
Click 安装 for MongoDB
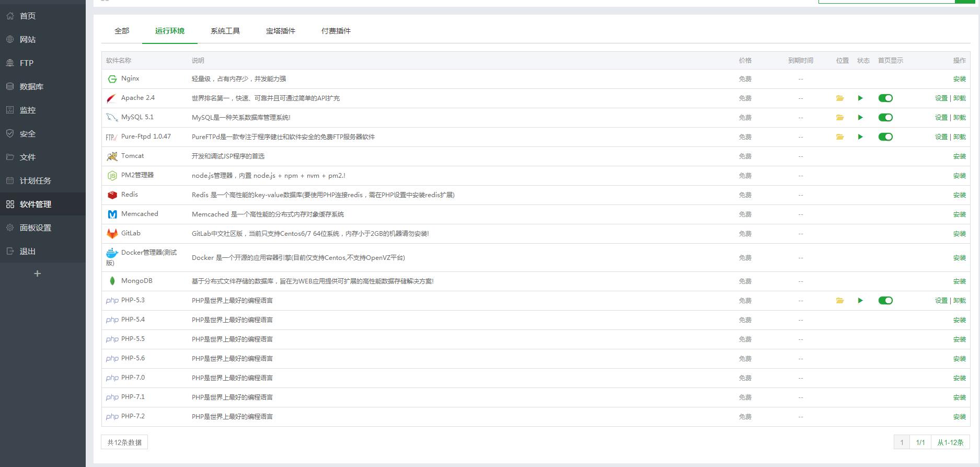[960, 281]
